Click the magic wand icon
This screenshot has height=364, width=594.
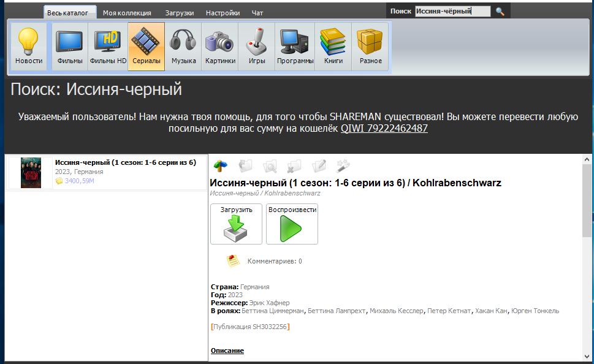pyautogui.click(x=343, y=165)
